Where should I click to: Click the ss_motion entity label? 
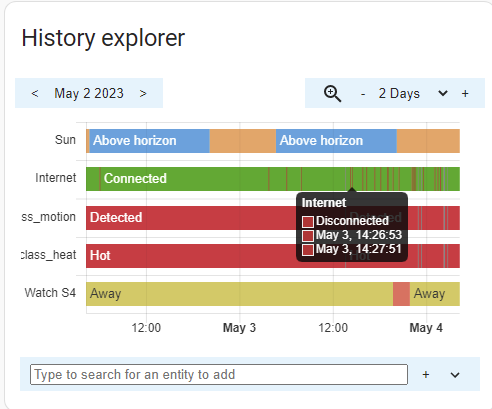pyautogui.click(x=49, y=217)
